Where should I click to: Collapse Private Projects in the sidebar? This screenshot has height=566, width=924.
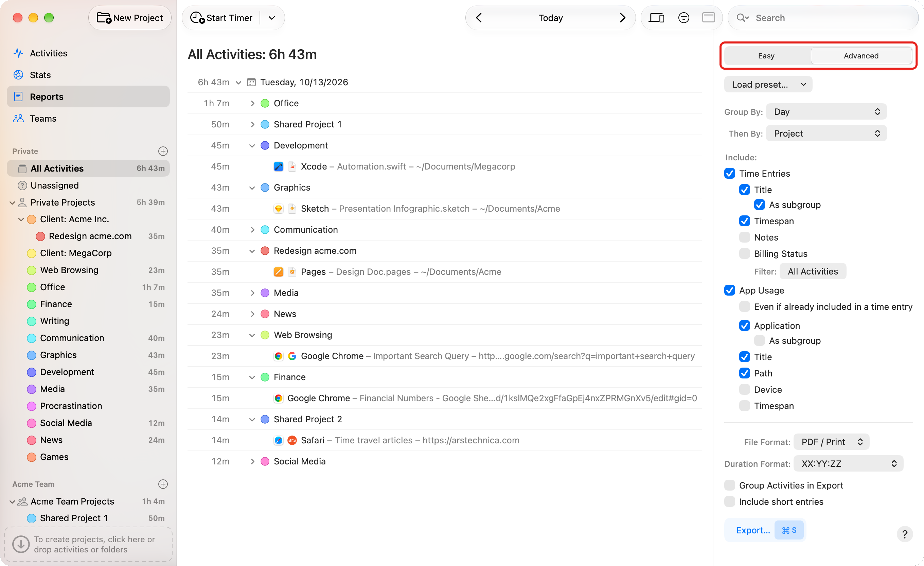coord(12,202)
